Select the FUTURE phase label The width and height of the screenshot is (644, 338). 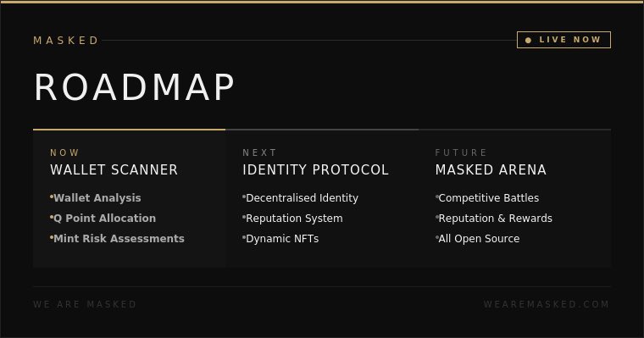click(x=461, y=152)
